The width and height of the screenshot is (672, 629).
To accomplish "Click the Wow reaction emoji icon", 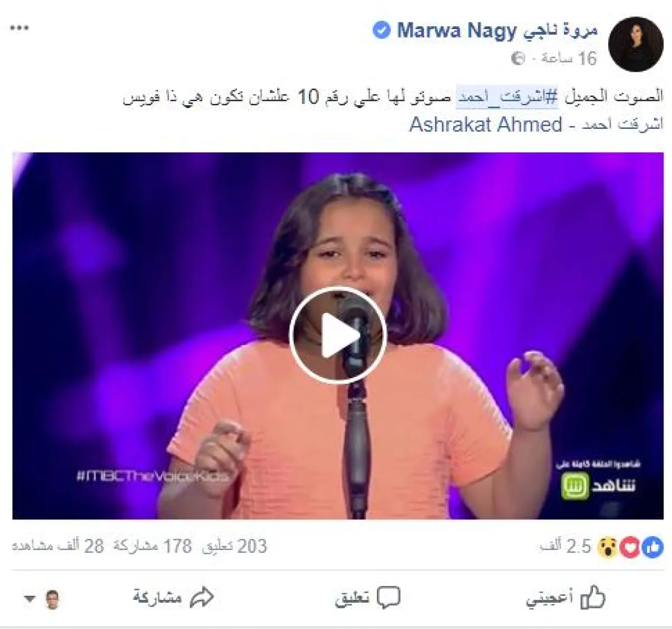I will coord(608,547).
